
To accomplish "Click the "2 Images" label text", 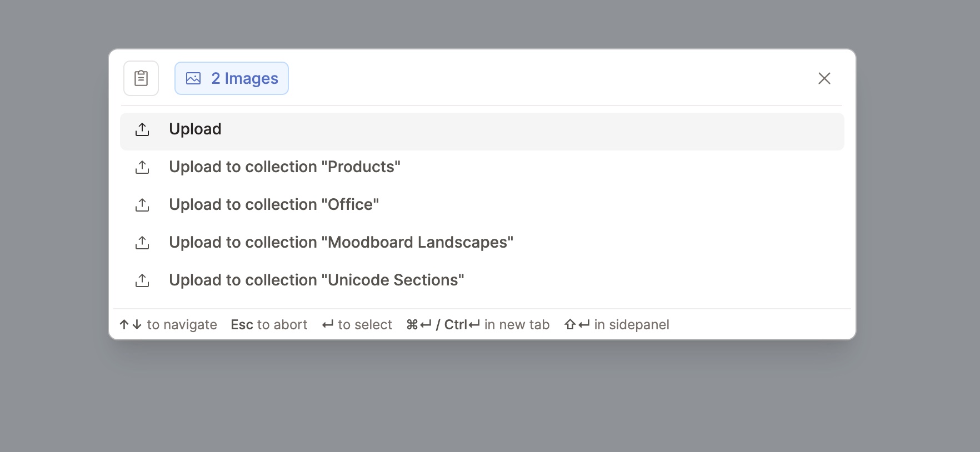I will tap(244, 78).
